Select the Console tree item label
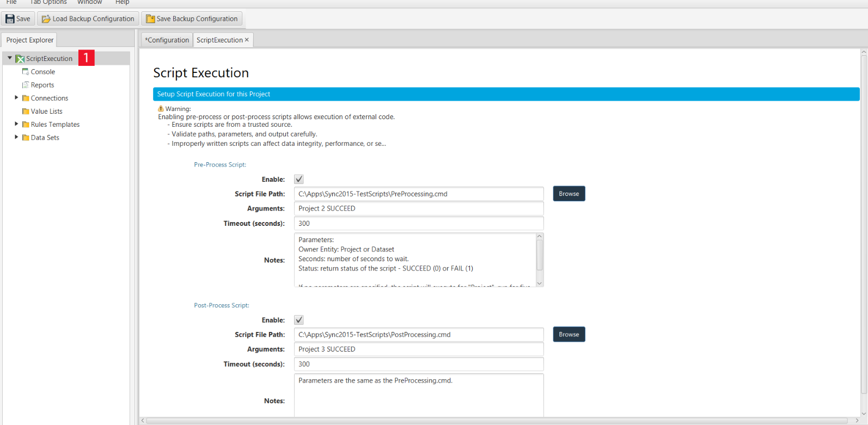This screenshot has width=868, height=425. (43, 72)
